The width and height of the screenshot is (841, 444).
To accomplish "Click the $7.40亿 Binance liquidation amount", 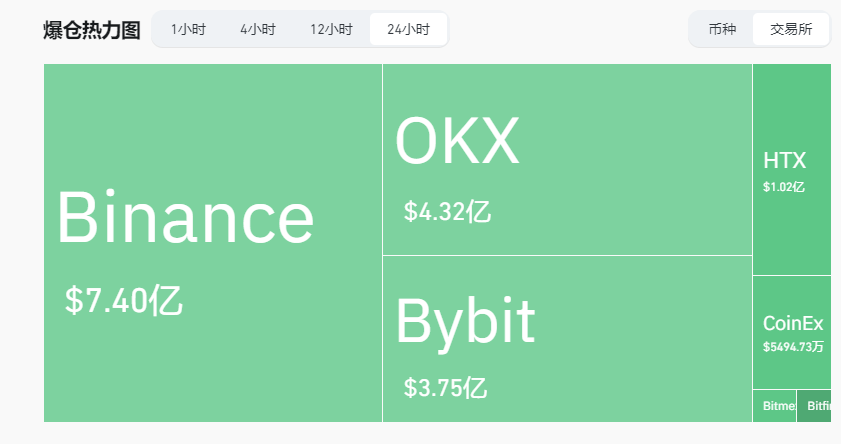I will point(124,300).
